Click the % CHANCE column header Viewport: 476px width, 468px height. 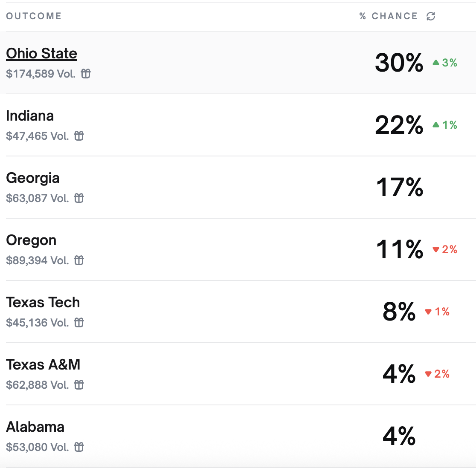(389, 16)
